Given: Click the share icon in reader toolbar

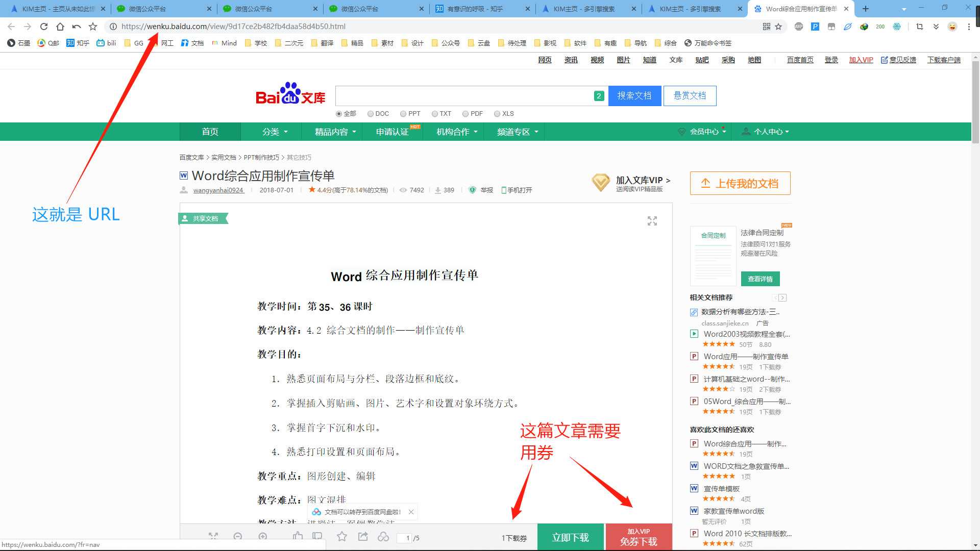Looking at the screenshot, I should pyautogui.click(x=363, y=536).
